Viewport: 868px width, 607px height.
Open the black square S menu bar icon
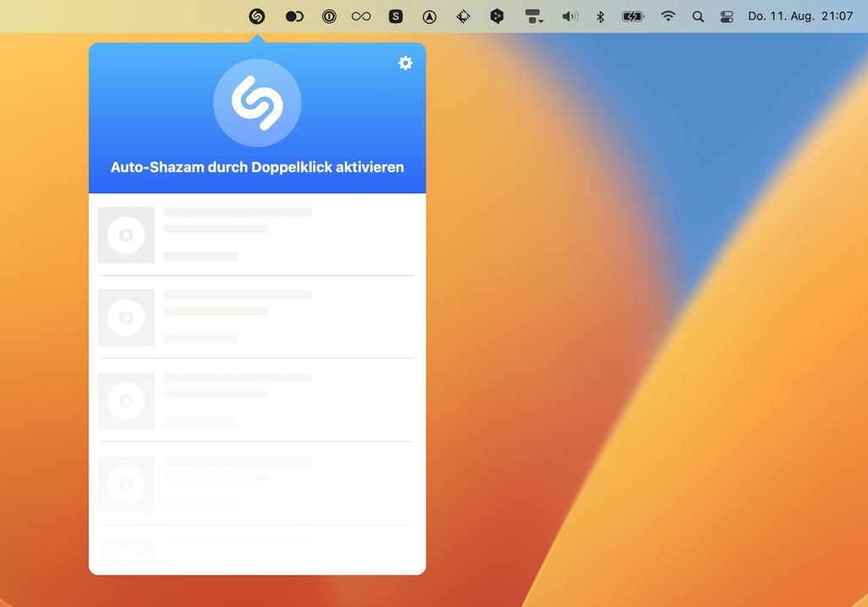coord(396,16)
